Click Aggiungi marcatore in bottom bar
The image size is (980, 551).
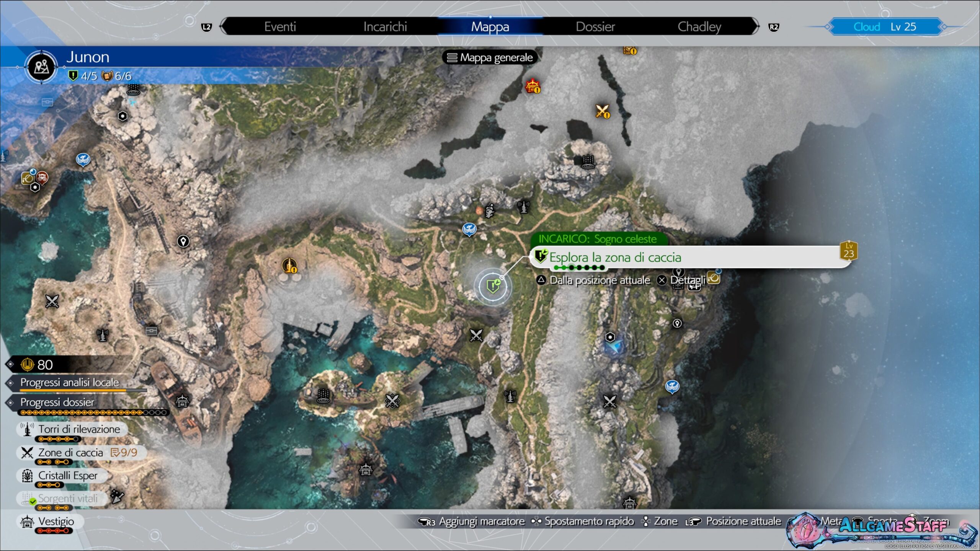tap(471, 522)
